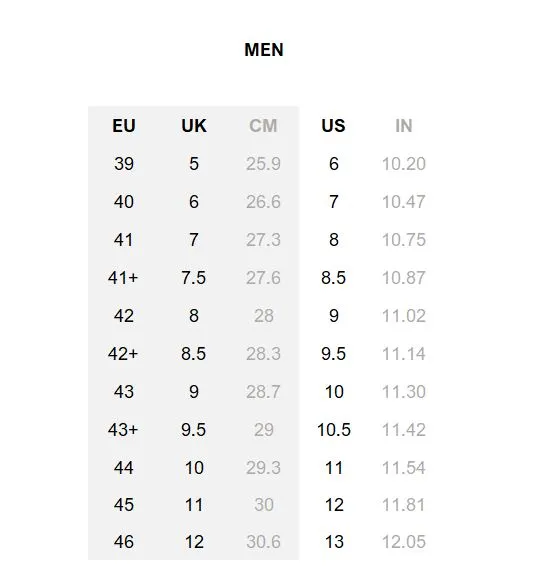Click the 10.20 inch value
The image size is (549, 581).
[x=404, y=164]
